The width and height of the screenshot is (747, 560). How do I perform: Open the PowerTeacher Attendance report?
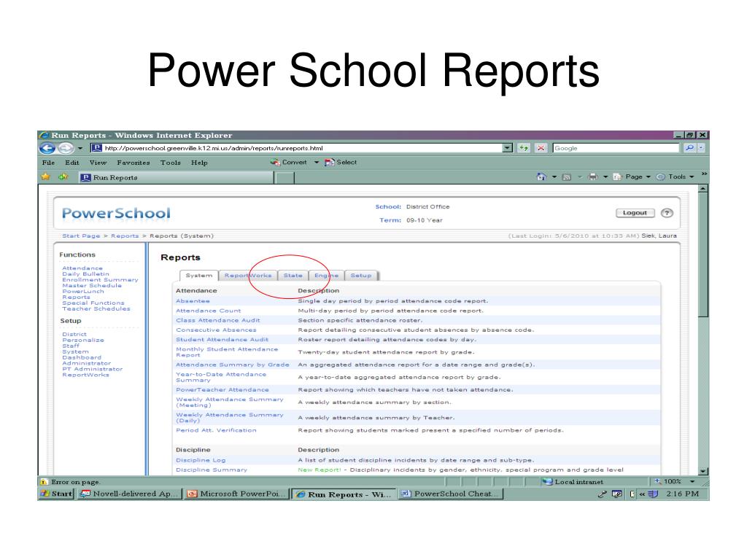point(222,389)
